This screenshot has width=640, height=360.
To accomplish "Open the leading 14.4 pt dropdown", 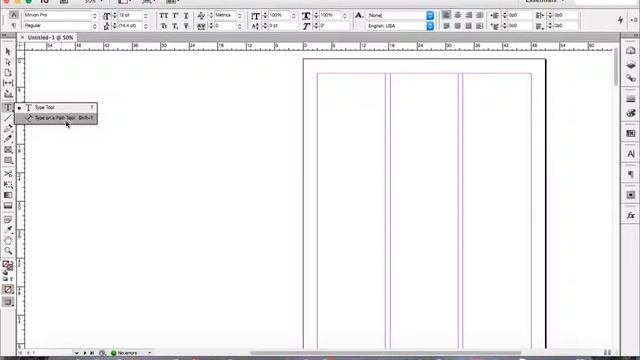I will tap(146, 26).
